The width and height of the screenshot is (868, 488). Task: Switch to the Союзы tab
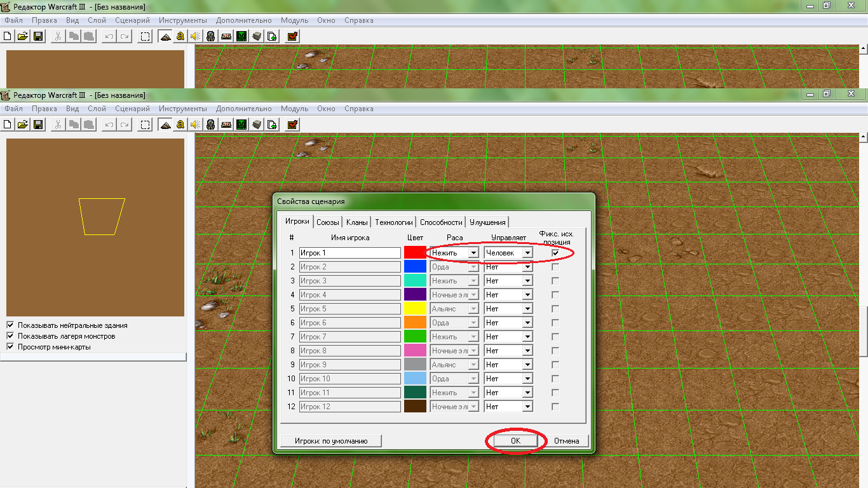(x=328, y=222)
